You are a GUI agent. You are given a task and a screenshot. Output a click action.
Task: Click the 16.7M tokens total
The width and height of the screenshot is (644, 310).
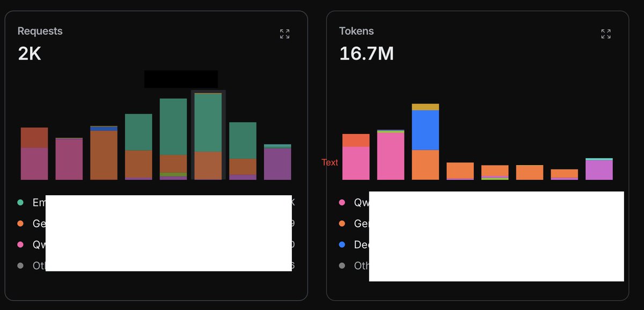click(x=367, y=54)
